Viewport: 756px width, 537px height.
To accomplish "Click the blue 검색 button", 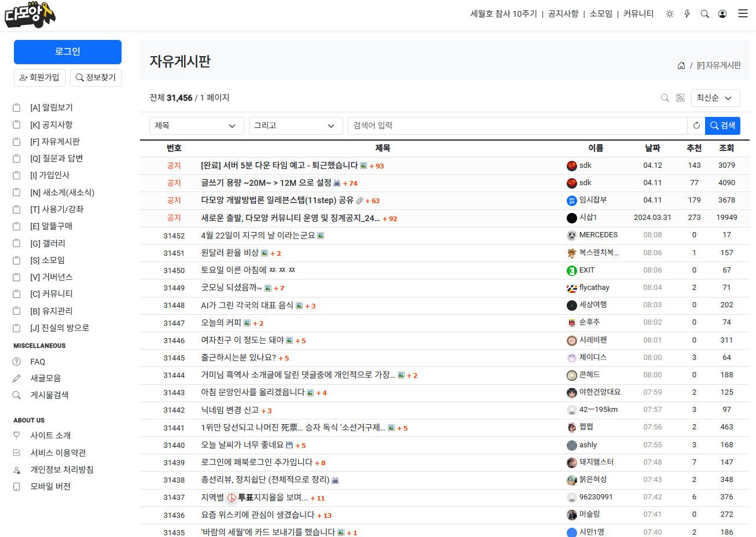I will click(x=722, y=126).
